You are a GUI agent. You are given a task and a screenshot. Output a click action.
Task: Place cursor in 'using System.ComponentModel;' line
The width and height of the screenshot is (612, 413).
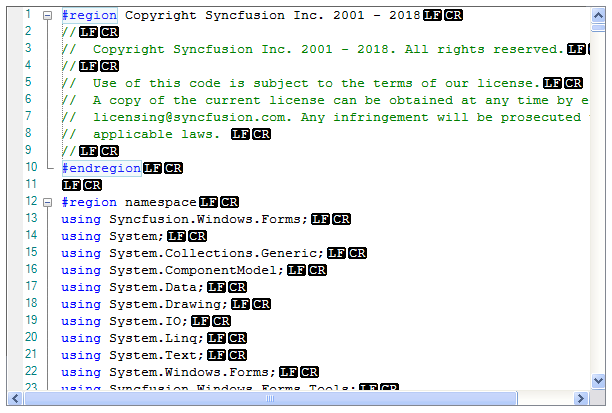(170, 270)
